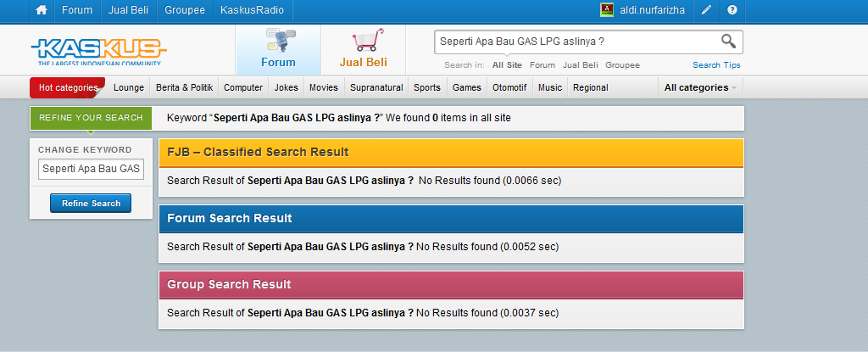
Task: Click 'No Results found (0.0037 sec)' text
Action: (x=487, y=313)
